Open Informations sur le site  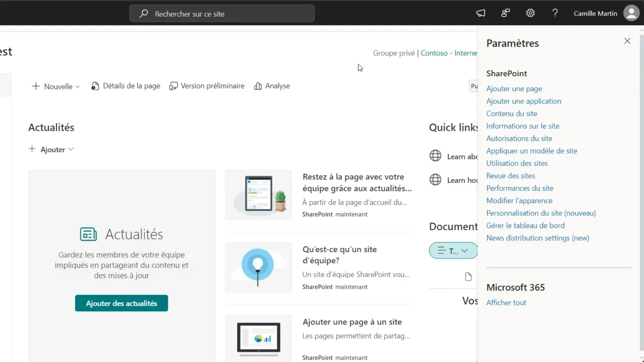point(523,126)
